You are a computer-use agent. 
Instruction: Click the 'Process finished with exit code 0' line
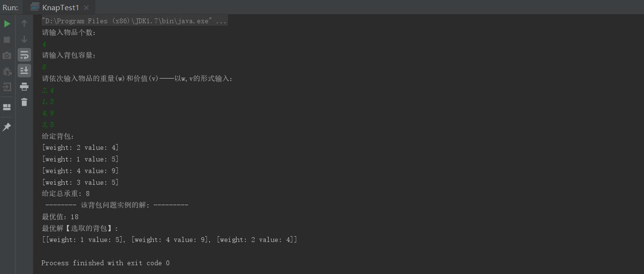(x=106, y=263)
